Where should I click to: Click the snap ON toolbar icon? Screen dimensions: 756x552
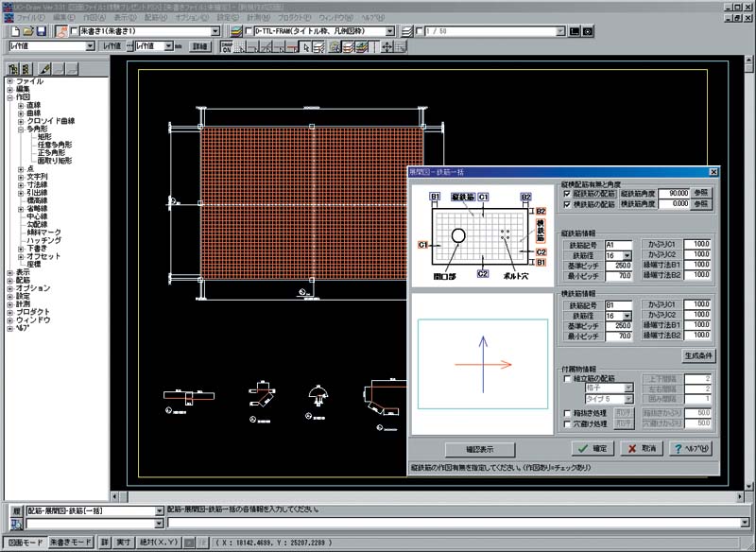(226, 46)
